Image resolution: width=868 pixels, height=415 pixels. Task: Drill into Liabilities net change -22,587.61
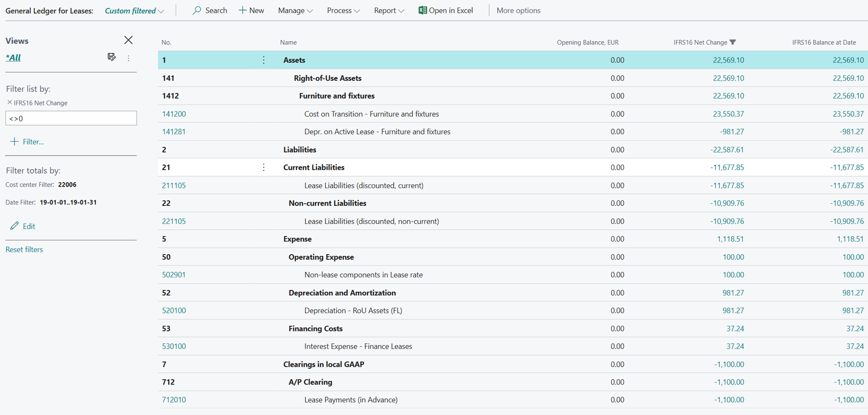pos(727,150)
